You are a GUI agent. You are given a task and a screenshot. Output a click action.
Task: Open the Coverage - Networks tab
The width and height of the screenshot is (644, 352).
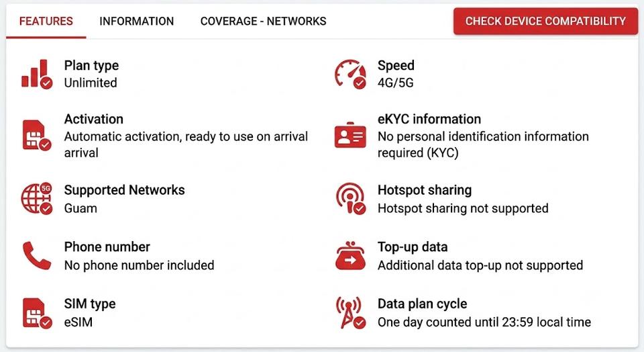[x=263, y=21]
